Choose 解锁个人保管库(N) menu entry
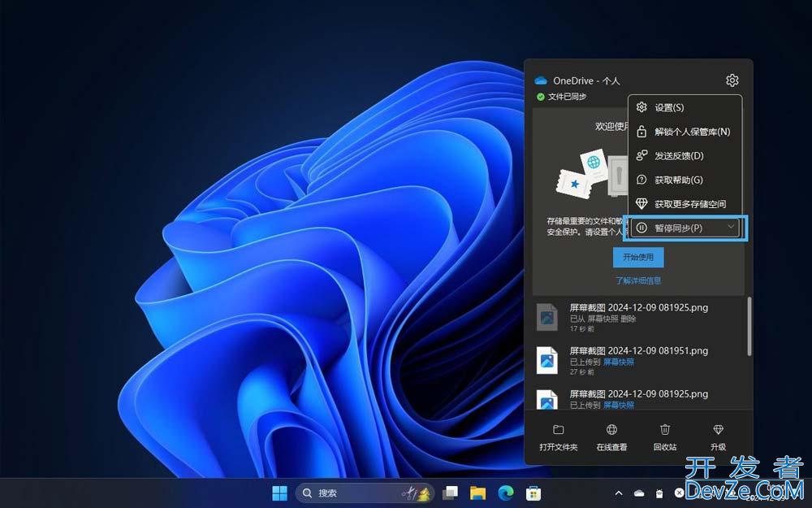The width and height of the screenshot is (812, 508). click(685, 132)
